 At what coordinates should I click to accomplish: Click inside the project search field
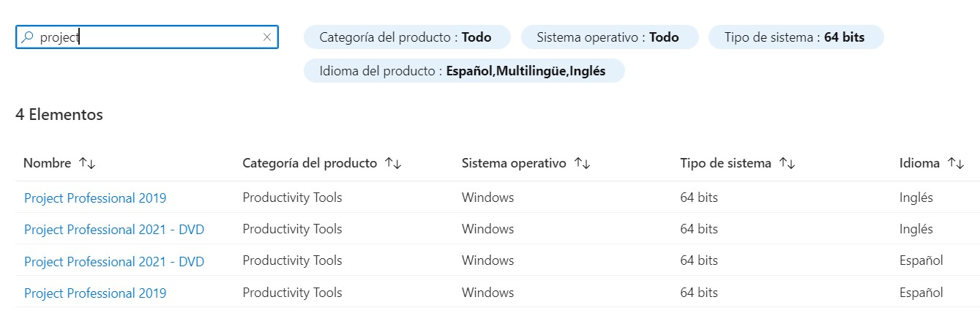(x=146, y=37)
